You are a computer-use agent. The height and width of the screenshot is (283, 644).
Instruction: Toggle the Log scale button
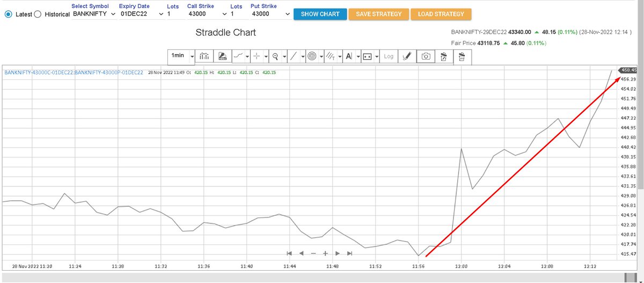pyautogui.click(x=389, y=56)
